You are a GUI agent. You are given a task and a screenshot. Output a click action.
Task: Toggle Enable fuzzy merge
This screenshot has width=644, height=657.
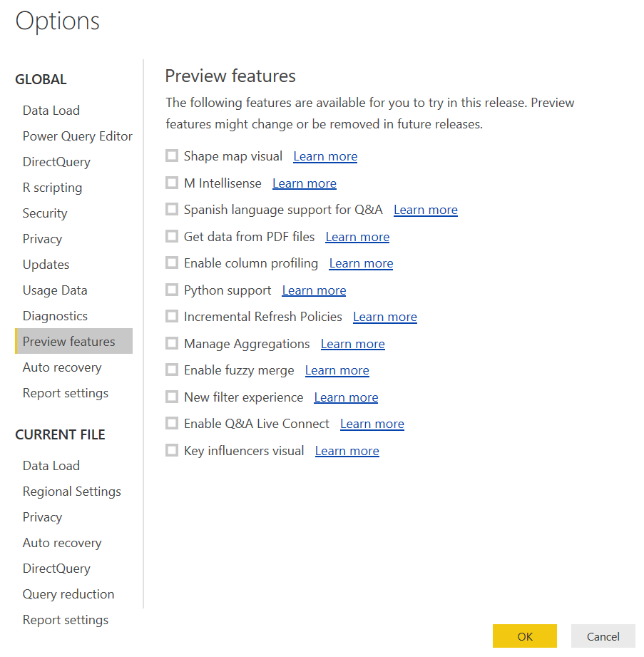pyautogui.click(x=172, y=370)
